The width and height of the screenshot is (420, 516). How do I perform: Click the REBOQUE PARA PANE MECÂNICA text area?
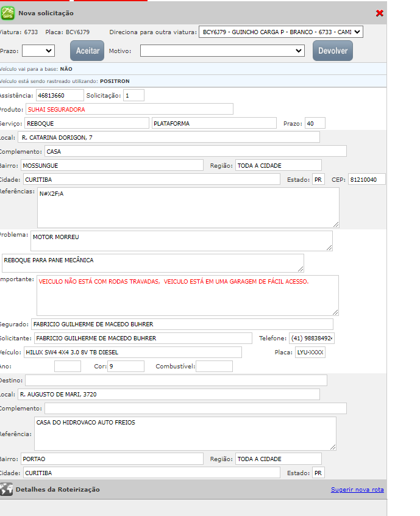153,263
